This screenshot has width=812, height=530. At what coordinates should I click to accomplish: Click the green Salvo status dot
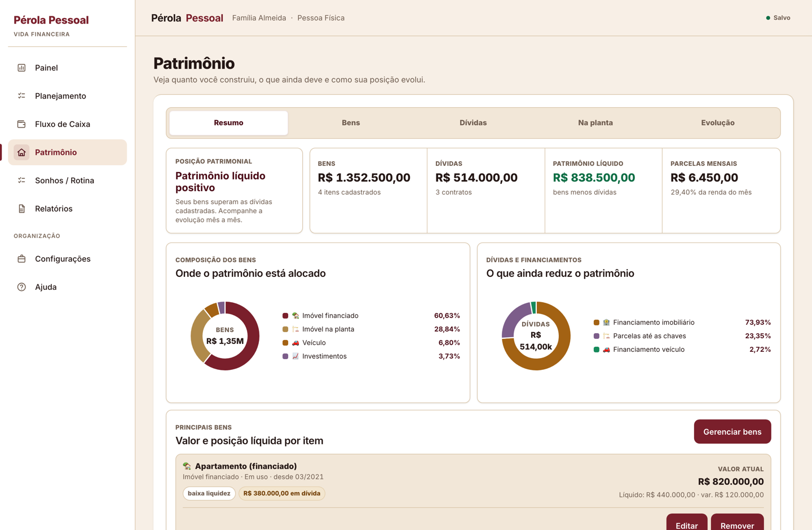[x=768, y=18]
